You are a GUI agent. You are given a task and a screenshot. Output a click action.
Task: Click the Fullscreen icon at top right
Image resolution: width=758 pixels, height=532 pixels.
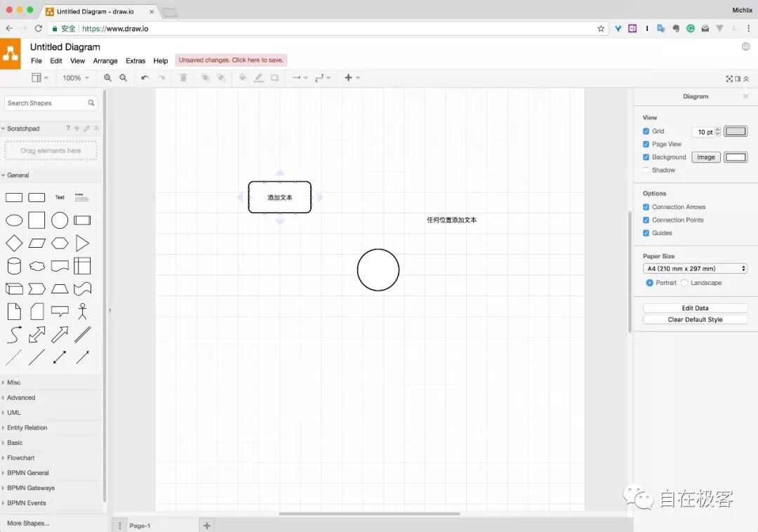729,79
